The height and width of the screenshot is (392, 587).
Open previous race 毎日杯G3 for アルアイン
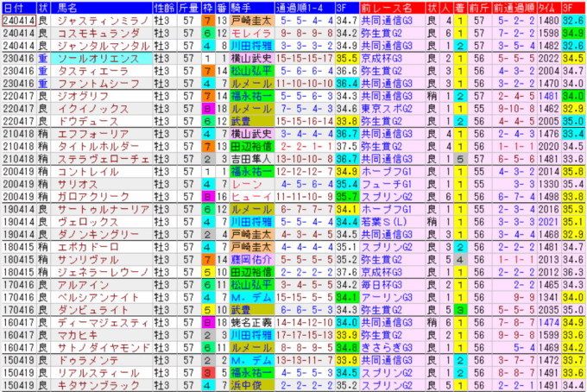[x=387, y=285]
